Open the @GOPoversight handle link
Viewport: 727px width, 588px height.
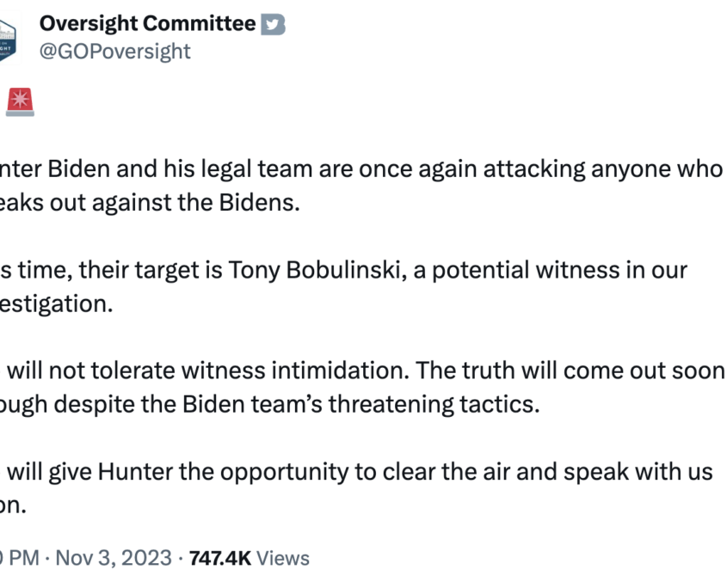pyautogui.click(x=115, y=52)
